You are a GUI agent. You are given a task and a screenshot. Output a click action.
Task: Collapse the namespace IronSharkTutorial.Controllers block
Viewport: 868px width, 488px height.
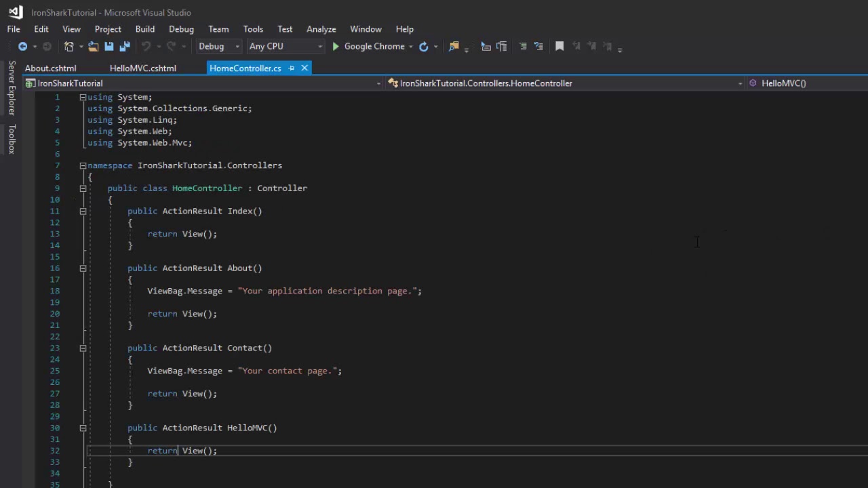tap(83, 166)
